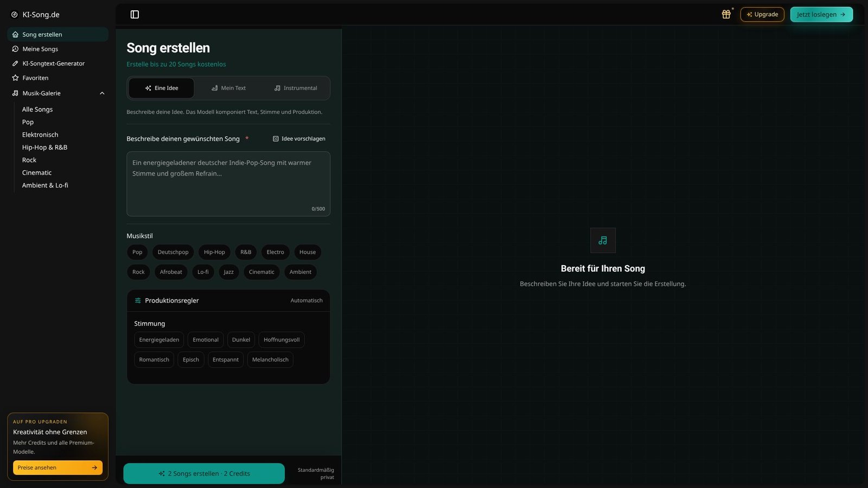868x488 pixels.
Task: Toggle the sidebar panel icon
Action: 135,15
